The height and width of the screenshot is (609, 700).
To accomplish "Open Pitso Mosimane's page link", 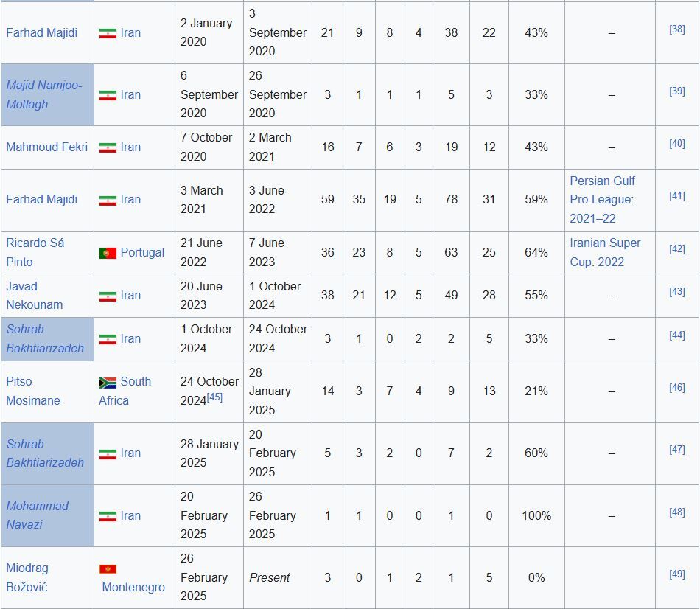I will pos(32,391).
